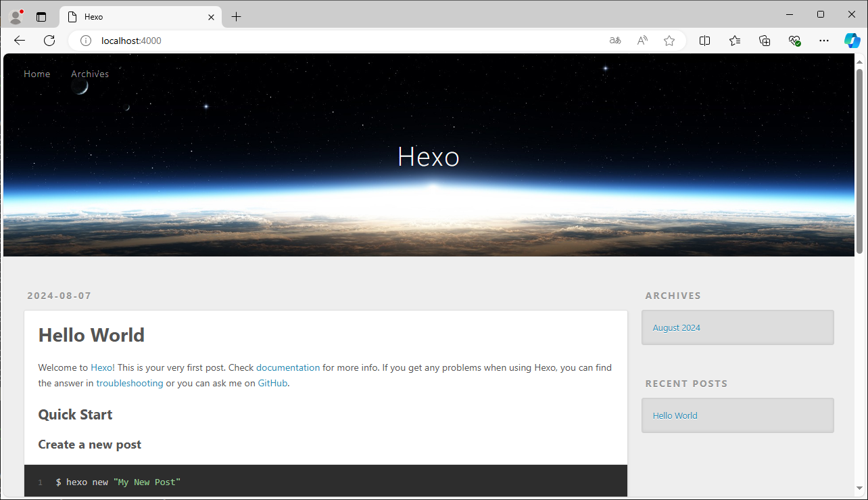Reload the localhost page

(49, 41)
